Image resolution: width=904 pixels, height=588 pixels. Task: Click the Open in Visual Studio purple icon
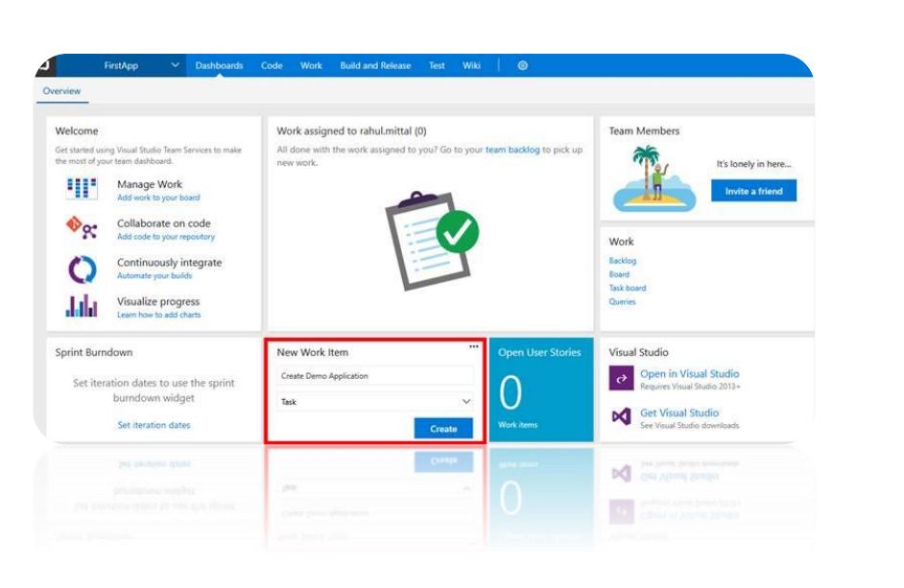(x=621, y=379)
